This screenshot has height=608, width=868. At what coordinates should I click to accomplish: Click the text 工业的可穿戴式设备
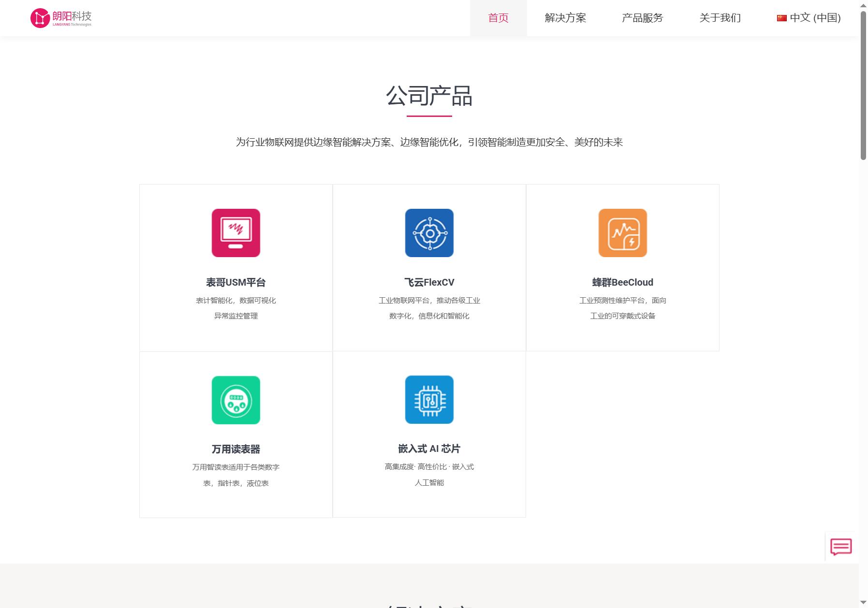click(x=623, y=316)
